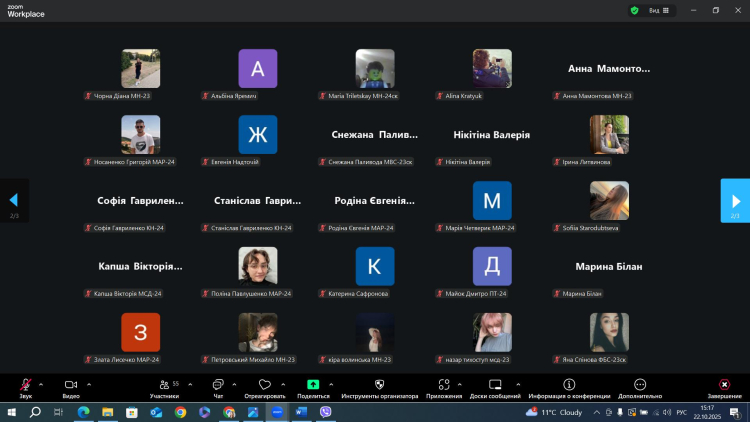750x422 pixels.
Task: Click the green encryption shield icon
Action: coord(634,10)
